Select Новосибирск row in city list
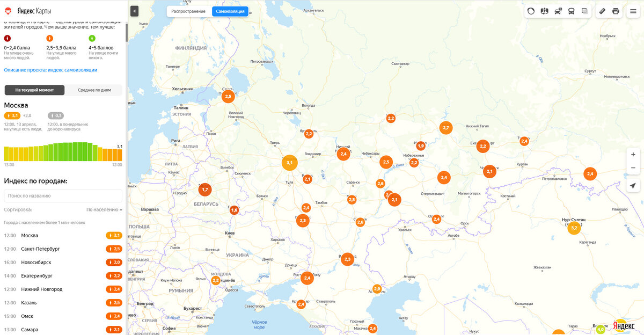 coord(63,263)
